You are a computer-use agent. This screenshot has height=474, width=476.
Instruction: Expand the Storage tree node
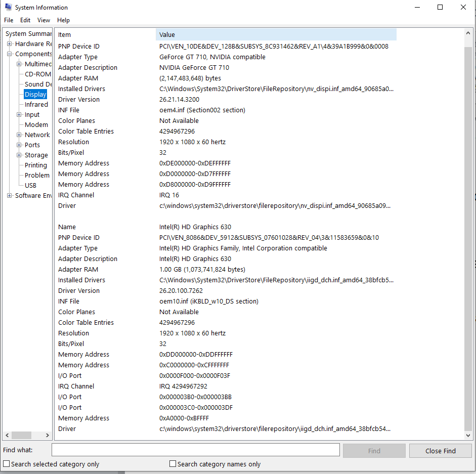[x=19, y=155]
